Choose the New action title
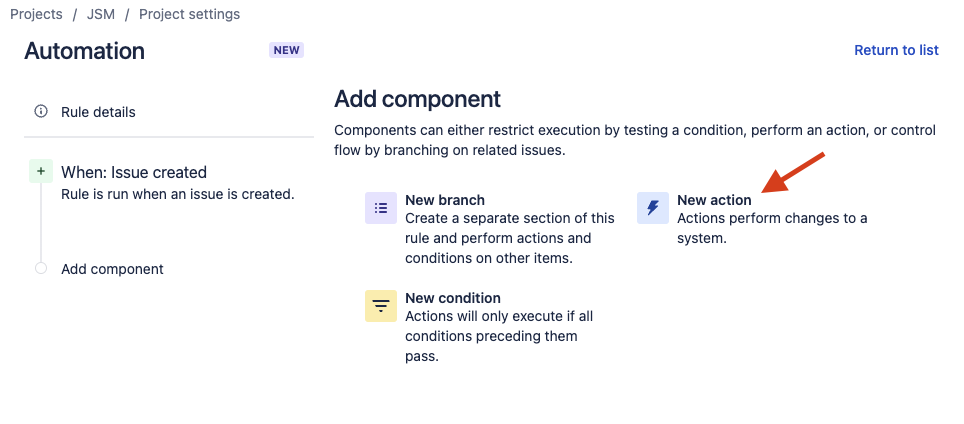 click(x=714, y=200)
